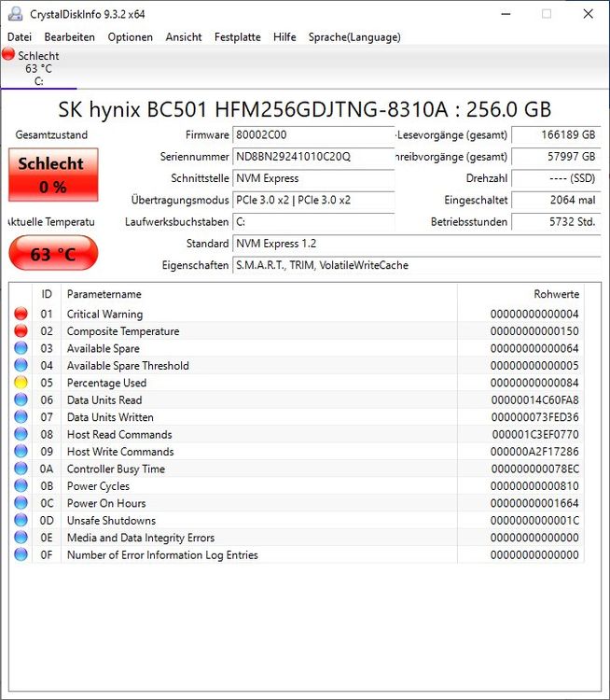Open the Datei menu

click(20, 37)
